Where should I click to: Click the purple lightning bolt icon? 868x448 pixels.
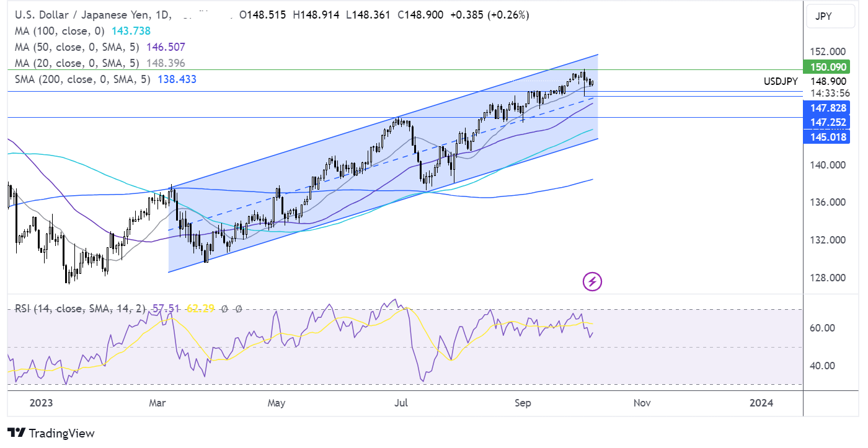(593, 282)
